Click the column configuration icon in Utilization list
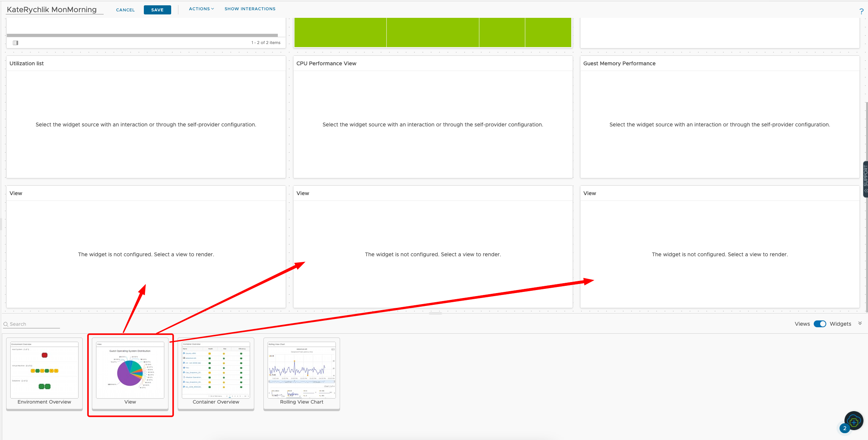 click(16, 43)
